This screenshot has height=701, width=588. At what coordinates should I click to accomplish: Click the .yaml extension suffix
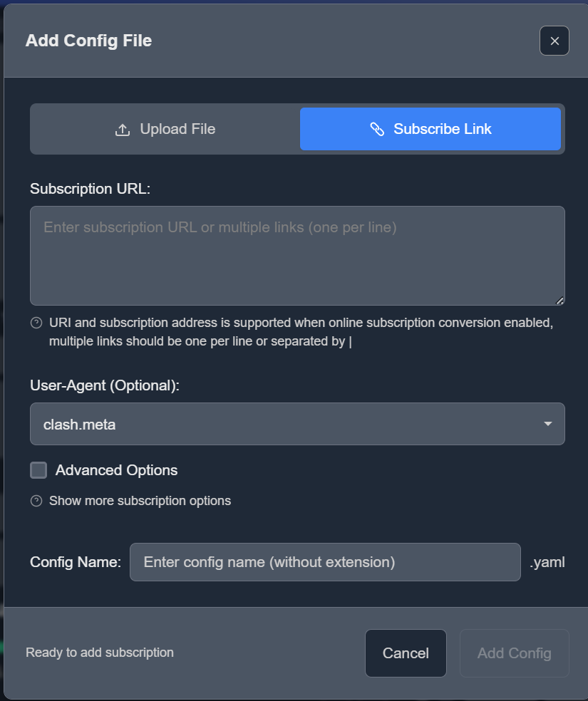pyautogui.click(x=547, y=562)
